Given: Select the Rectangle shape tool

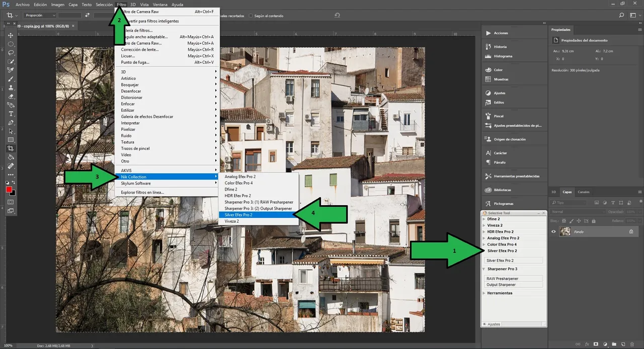Looking at the screenshot, I should point(11,140).
